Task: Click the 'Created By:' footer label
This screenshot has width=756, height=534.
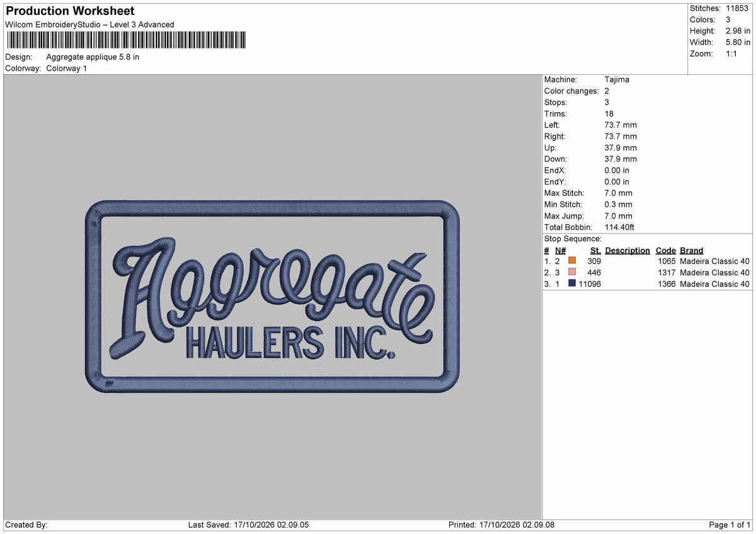Action: [26, 525]
